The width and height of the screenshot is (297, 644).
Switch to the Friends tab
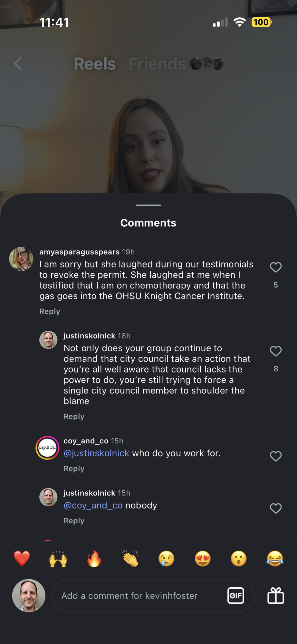[157, 64]
